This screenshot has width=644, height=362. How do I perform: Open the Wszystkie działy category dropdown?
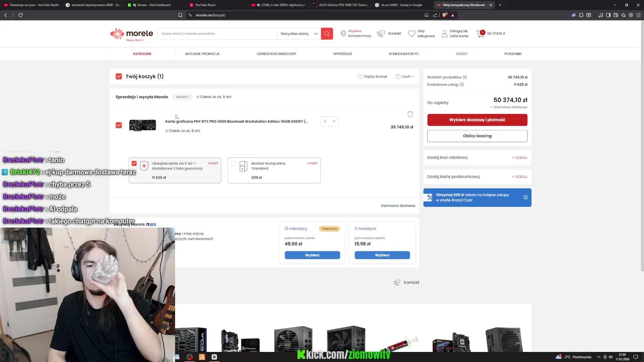click(x=299, y=34)
